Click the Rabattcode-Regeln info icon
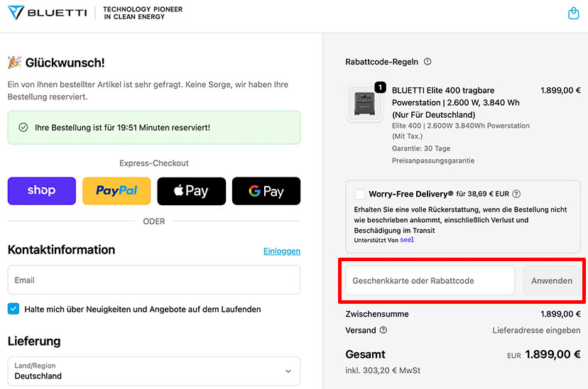588x389 pixels. tap(428, 62)
